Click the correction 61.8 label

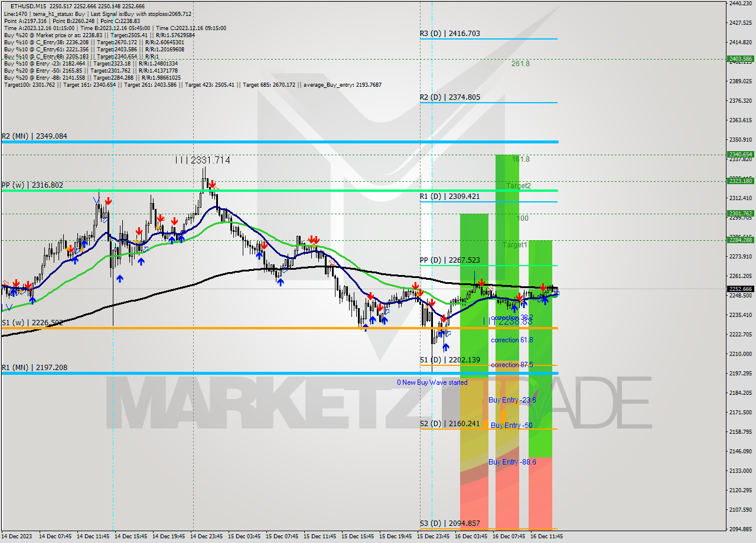512,340
